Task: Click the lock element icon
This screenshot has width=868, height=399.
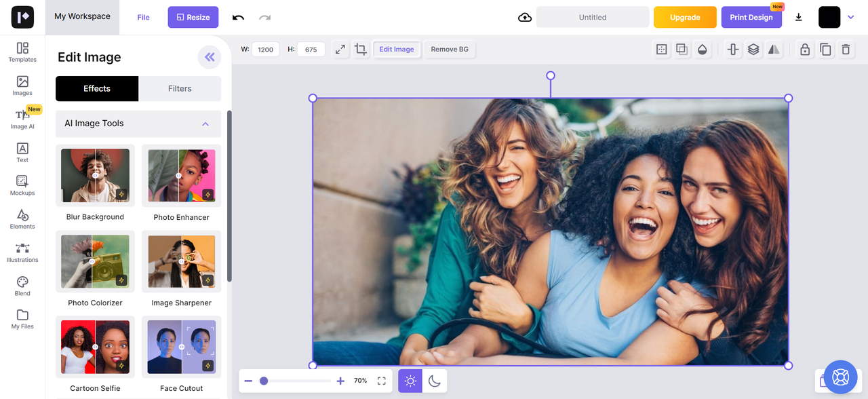Action: pos(805,50)
